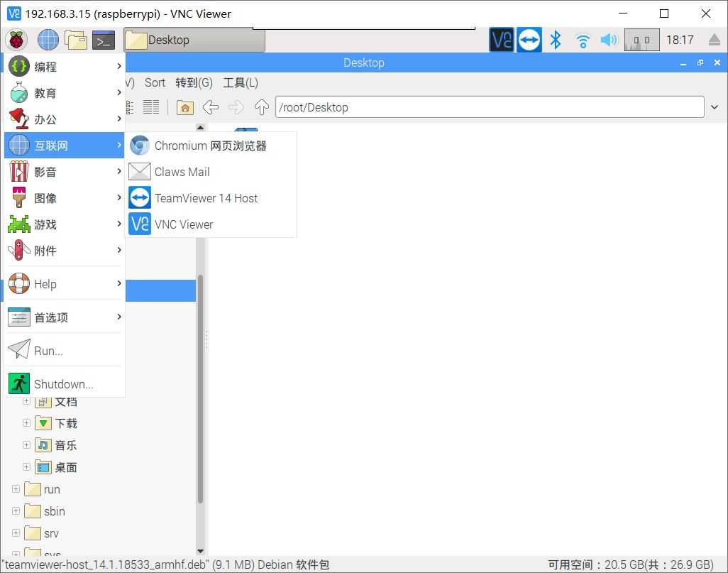Click the CPU usage monitor
The image size is (728, 573).
click(x=641, y=40)
